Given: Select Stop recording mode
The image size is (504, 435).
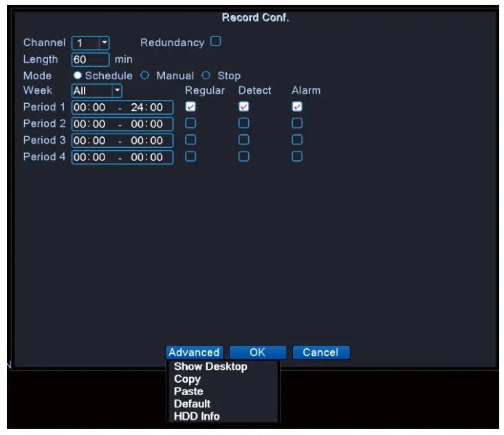Looking at the screenshot, I should [206, 76].
